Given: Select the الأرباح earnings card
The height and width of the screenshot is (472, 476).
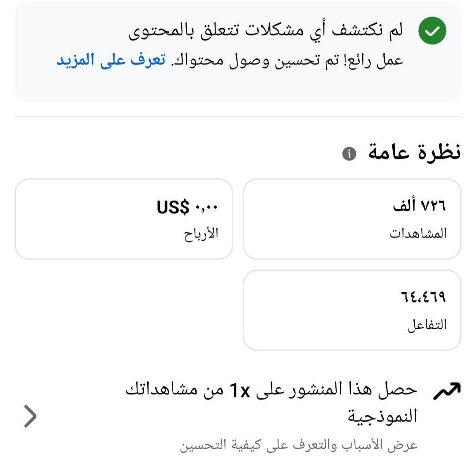Looking at the screenshot, I should [x=124, y=219].
